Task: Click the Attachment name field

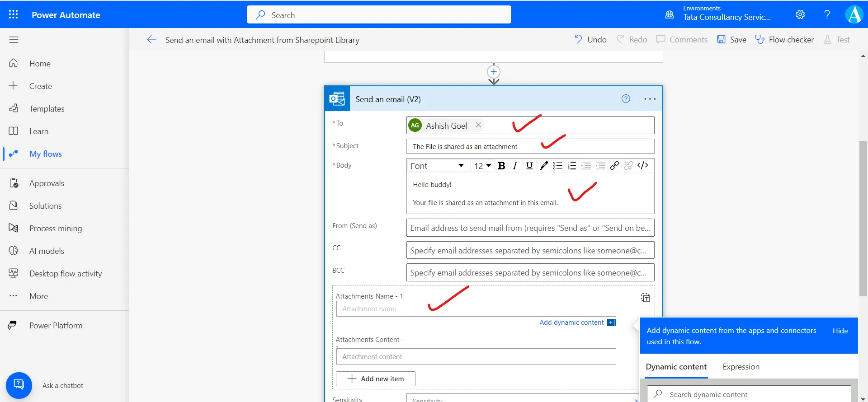Action: (476, 309)
